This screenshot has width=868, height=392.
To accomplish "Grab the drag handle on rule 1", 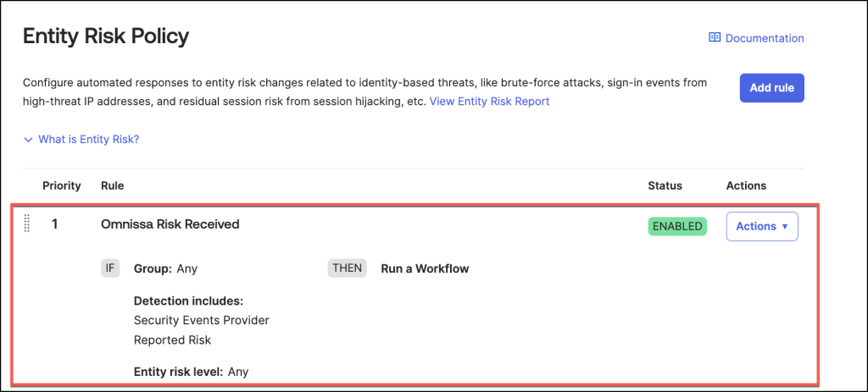I will click(x=27, y=224).
